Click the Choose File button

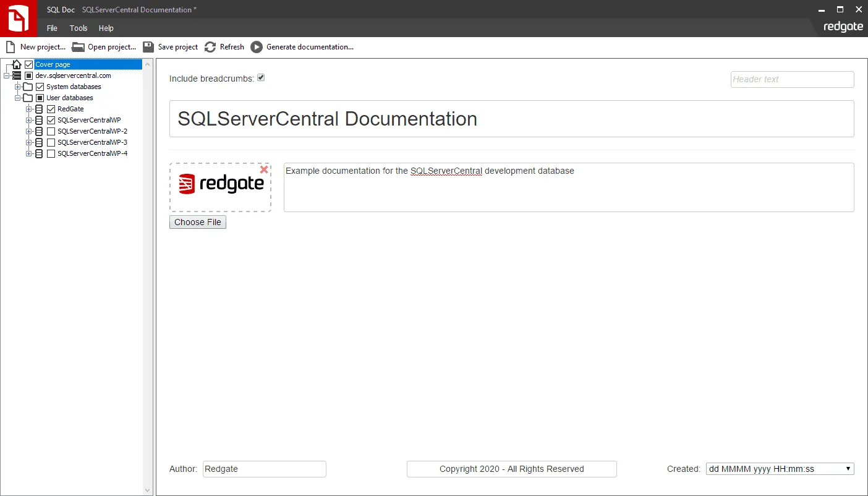point(197,222)
